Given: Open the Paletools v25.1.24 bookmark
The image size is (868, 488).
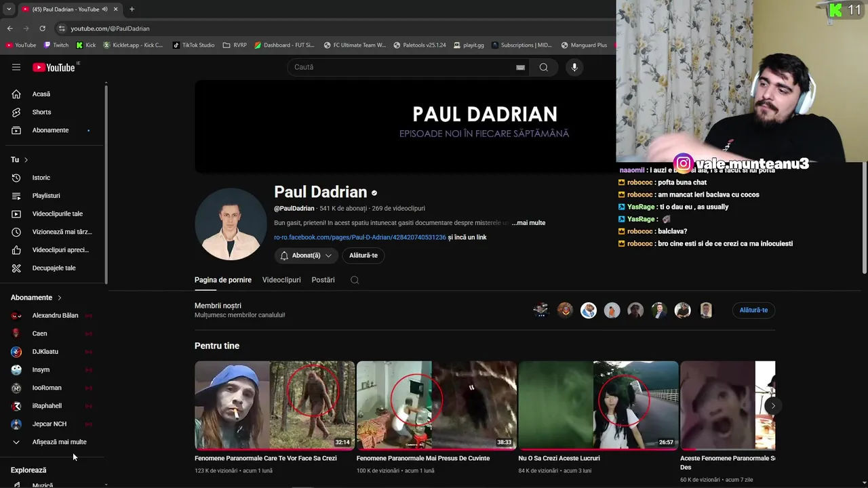Looking at the screenshot, I should tap(419, 45).
